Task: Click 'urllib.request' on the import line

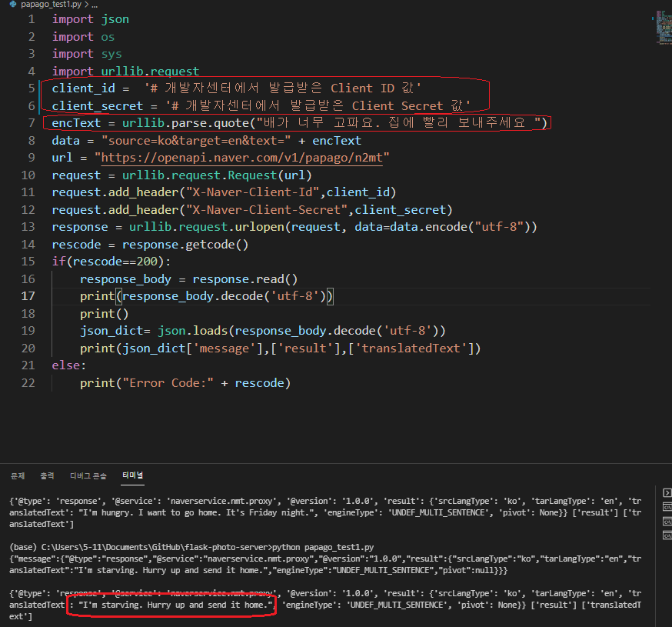Action: coord(150,72)
